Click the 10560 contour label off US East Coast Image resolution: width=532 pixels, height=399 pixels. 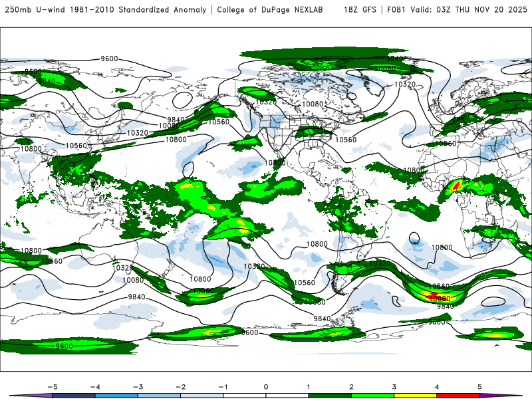pos(346,140)
